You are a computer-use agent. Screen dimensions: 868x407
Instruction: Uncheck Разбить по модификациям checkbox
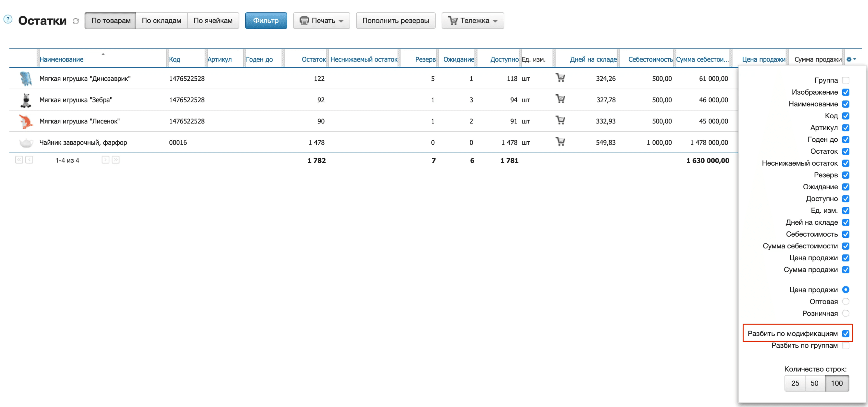click(846, 334)
